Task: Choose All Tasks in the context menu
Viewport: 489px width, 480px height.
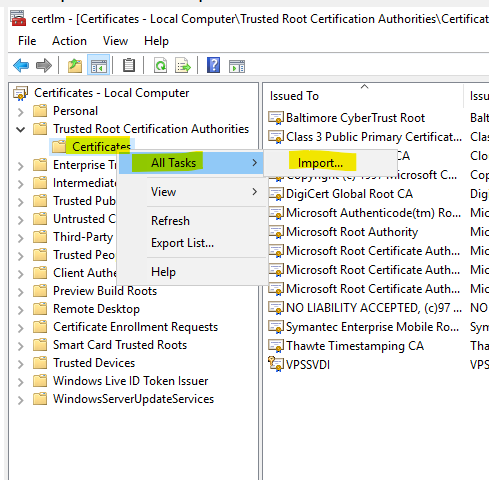Action: [x=191, y=163]
